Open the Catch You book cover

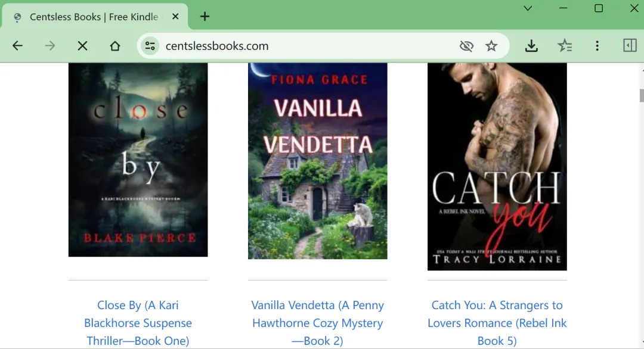497,167
